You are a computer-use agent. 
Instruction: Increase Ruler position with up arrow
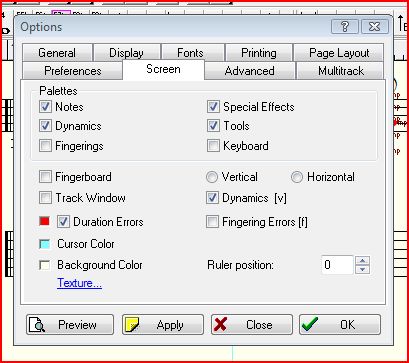click(363, 260)
